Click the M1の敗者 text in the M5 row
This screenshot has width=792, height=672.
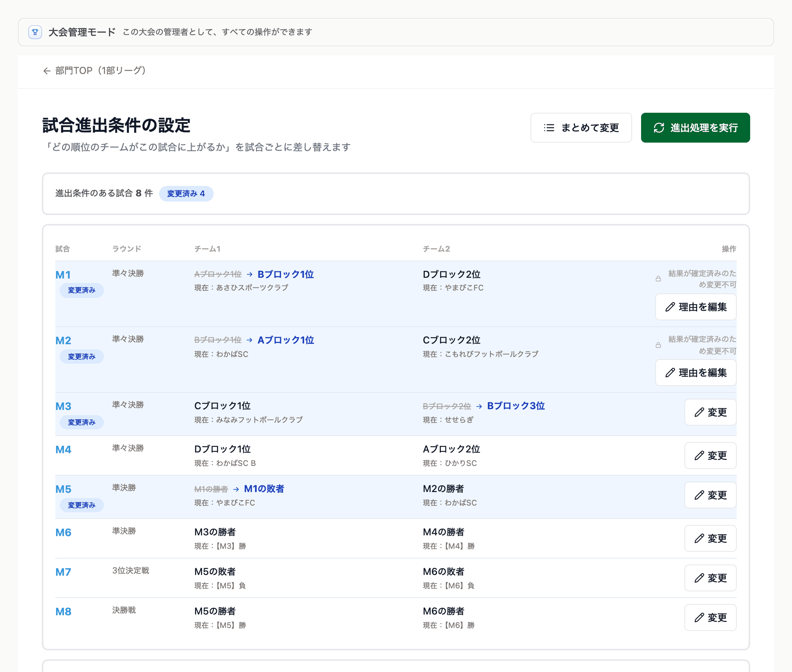264,489
